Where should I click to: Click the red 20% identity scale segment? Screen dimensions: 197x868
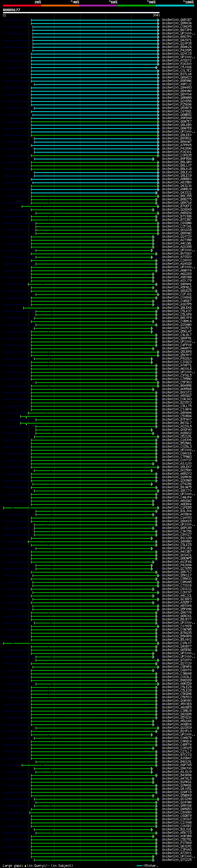22,6
